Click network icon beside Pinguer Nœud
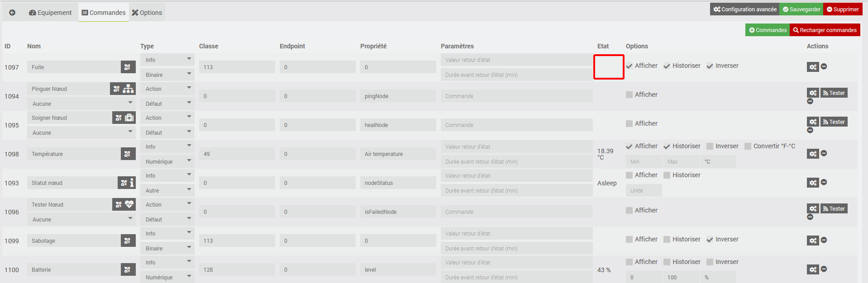This screenshot has height=283, width=868. 129,89
